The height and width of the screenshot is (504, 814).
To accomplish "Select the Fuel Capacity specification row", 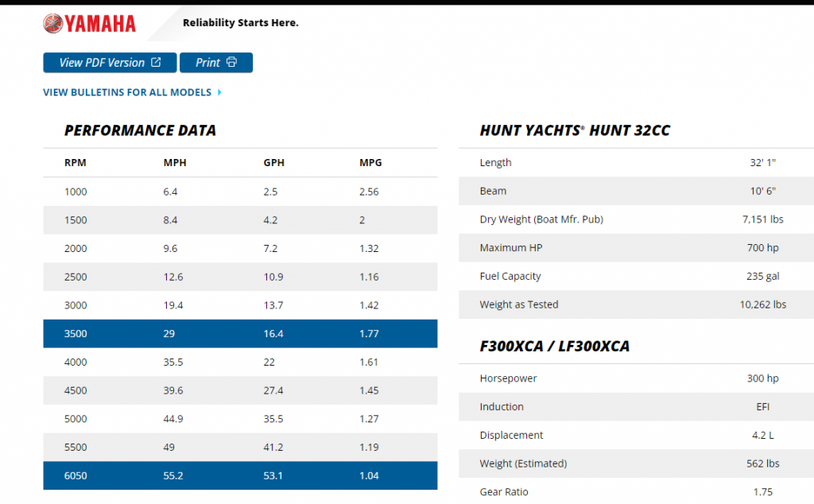I will 636,277.
